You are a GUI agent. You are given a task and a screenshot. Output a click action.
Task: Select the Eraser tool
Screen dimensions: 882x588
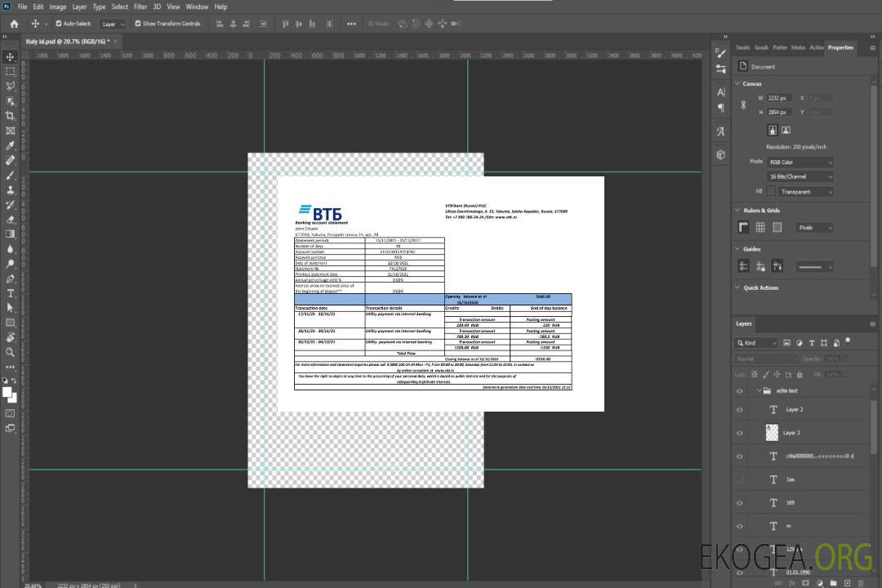(x=10, y=220)
